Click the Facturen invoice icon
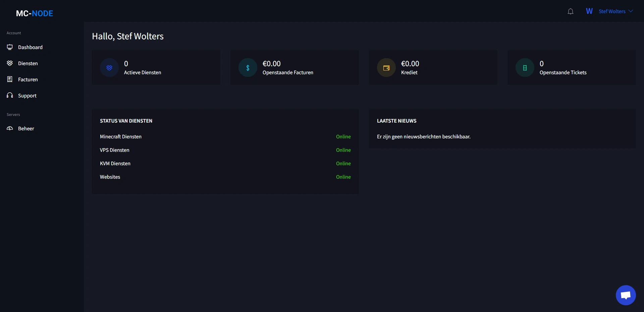This screenshot has width=644, height=312. (10, 79)
